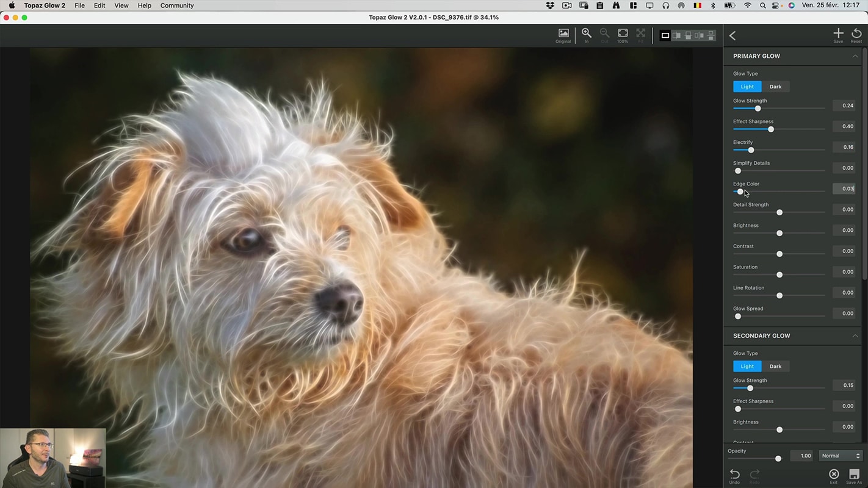
Task: Open the Edit menu
Action: [99, 5]
